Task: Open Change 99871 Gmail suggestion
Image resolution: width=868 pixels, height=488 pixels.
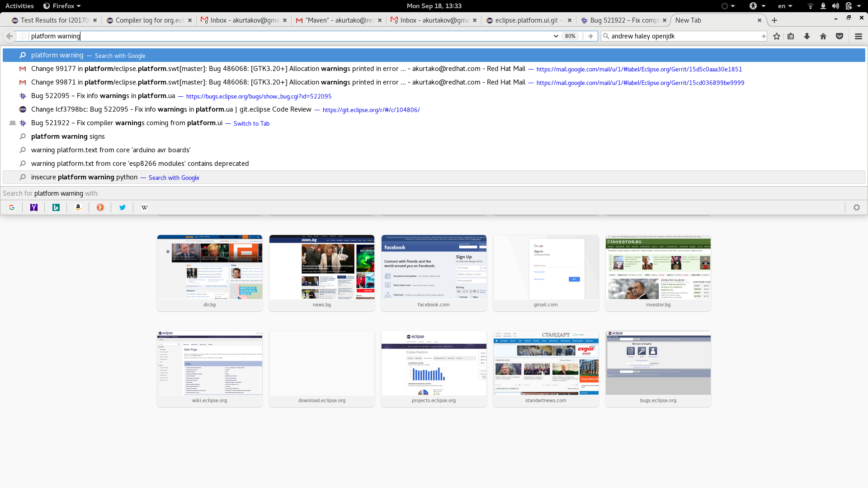Action: pos(434,83)
